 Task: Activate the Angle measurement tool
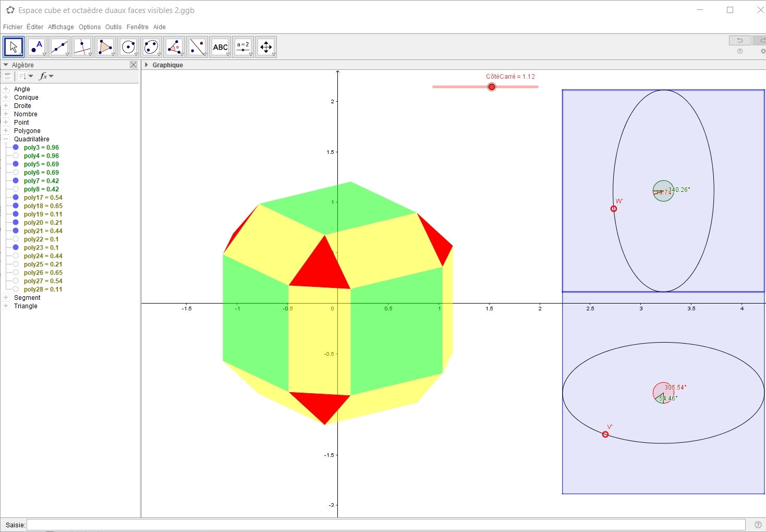(x=174, y=47)
